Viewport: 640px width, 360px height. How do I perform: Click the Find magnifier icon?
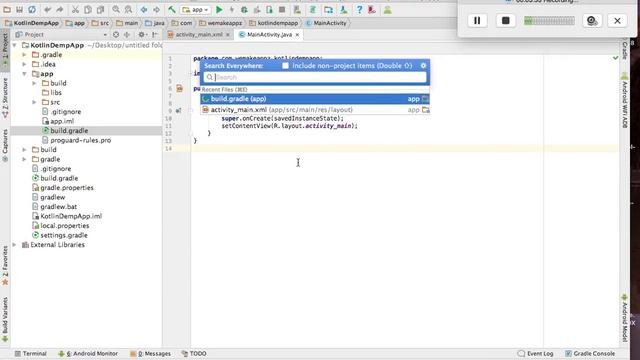(x=116, y=9)
